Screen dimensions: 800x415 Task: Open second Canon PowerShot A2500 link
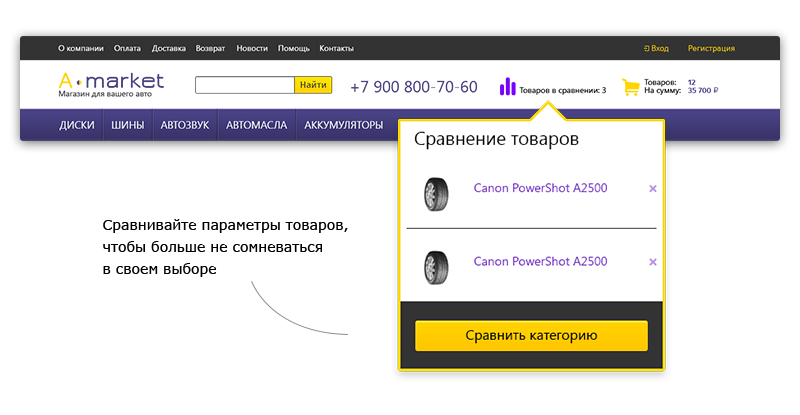coord(540,261)
